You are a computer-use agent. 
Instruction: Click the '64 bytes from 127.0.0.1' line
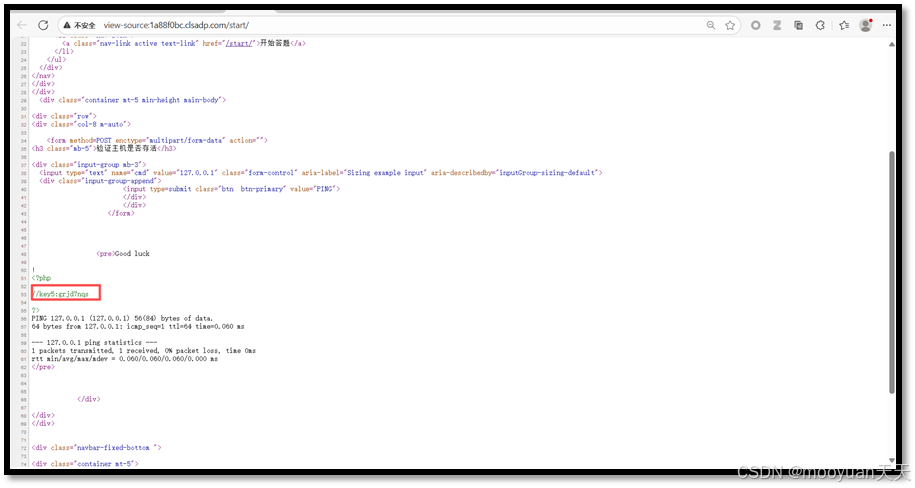138,326
